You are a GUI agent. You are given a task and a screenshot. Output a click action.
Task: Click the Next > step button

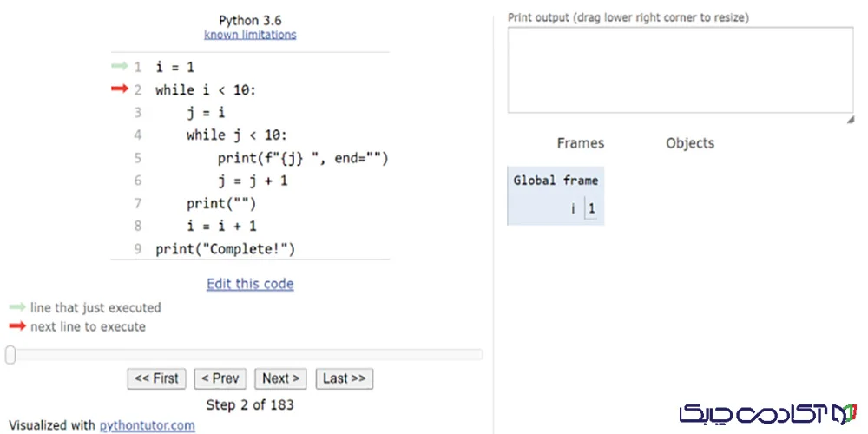pyautogui.click(x=281, y=378)
